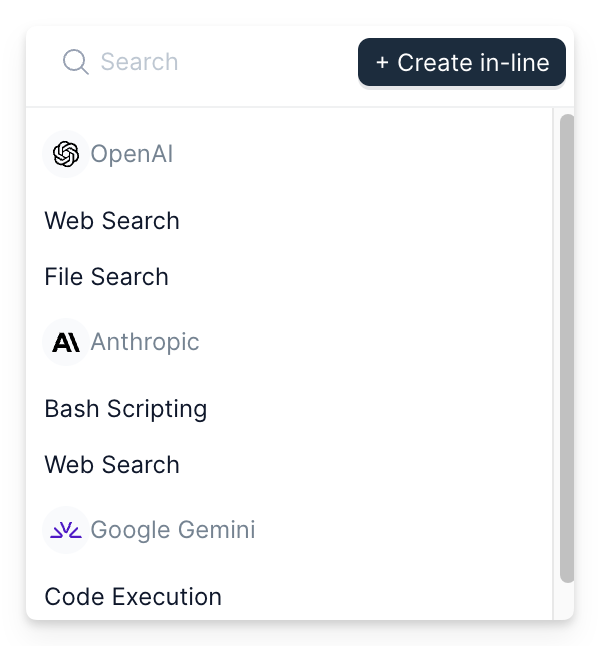Choose Code Execution under Google Gemini
The width and height of the screenshot is (600, 646).
click(133, 597)
